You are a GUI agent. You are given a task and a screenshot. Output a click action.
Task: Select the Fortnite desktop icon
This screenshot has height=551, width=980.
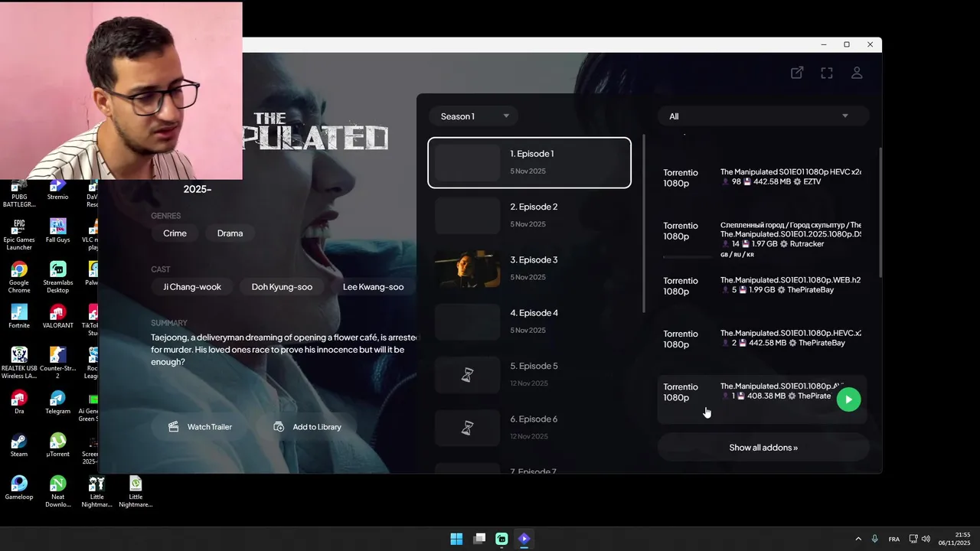[19, 316]
